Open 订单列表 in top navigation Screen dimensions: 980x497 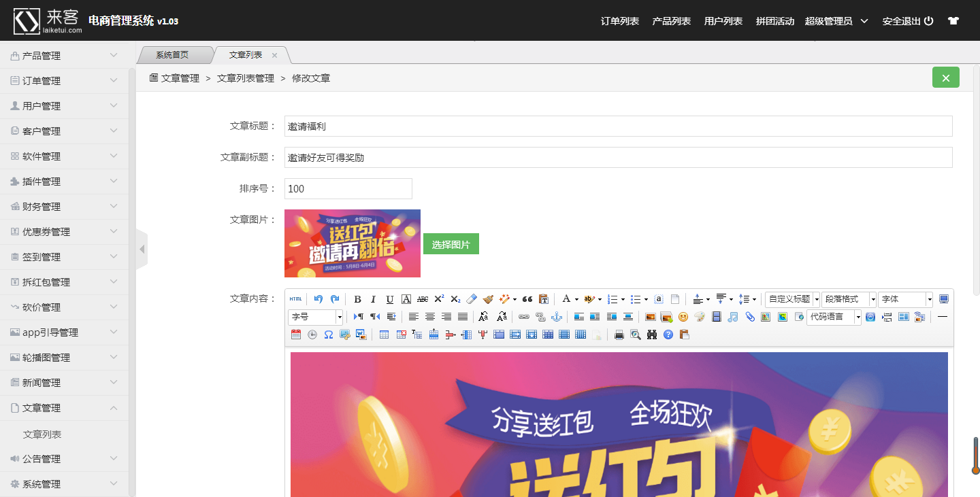[x=620, y=21]
